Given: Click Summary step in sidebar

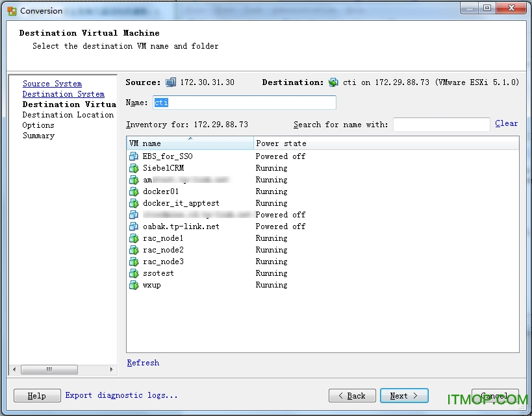Looking at the screenshot, I should 38,136.
